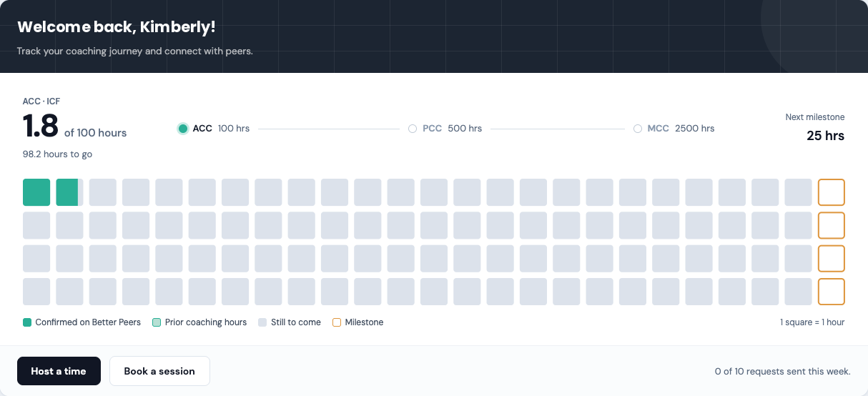Click '0 of 10 requests sent this week.'
The height and width of the screenshot is (396, 868).
783,371
